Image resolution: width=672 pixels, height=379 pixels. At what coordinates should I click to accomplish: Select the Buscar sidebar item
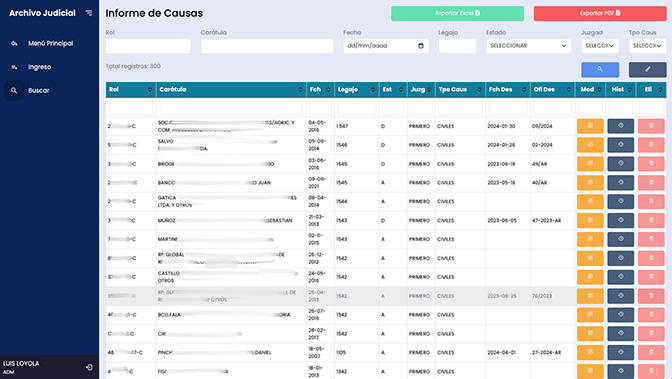pos(39,90)
